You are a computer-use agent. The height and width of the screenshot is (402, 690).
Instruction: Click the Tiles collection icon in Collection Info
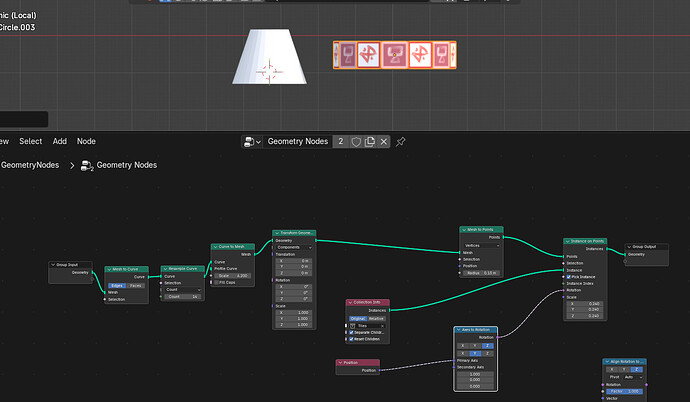coord(352,326)
